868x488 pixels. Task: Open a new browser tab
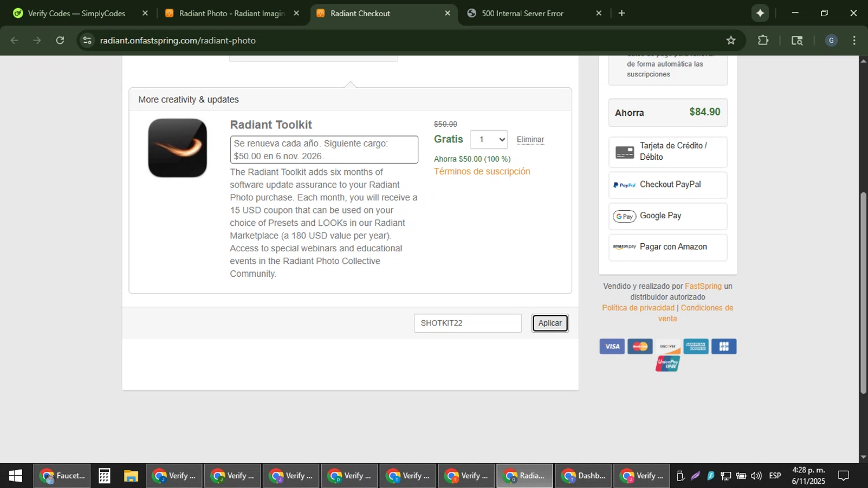pos(621,13)
